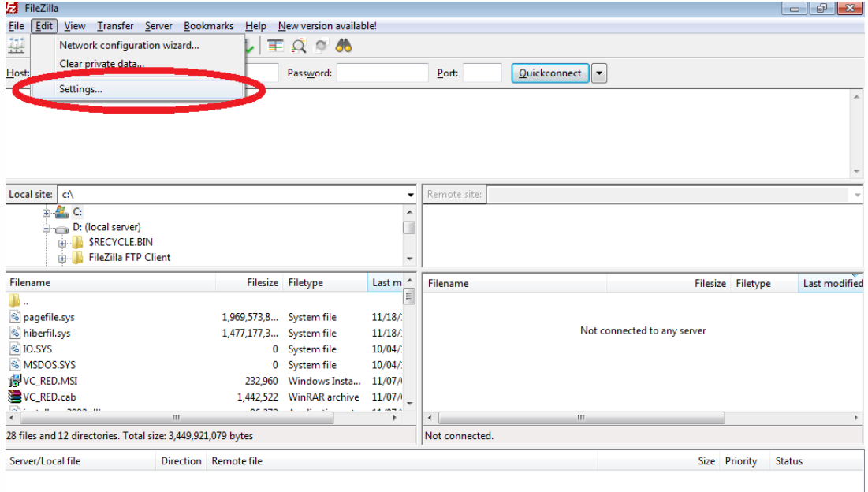Open the Remote site path dropdown
868x492 pixels.
pyautogui.click(x=857, y=195)
